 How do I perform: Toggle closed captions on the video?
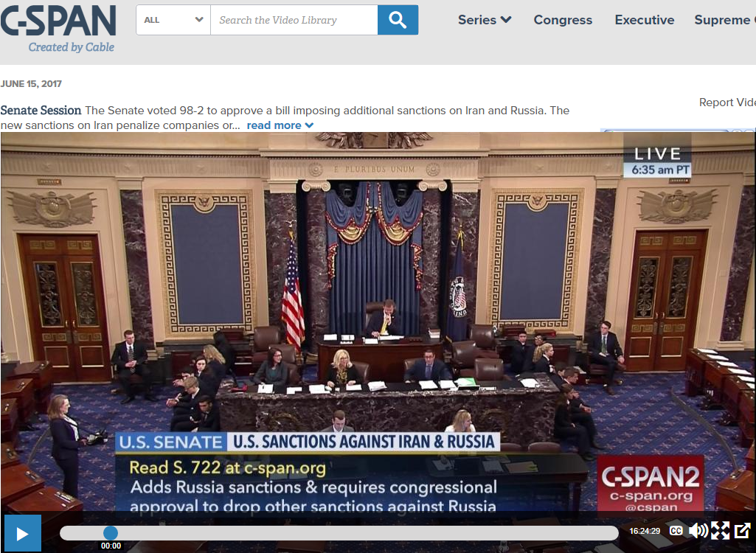[x=676, y=531]
